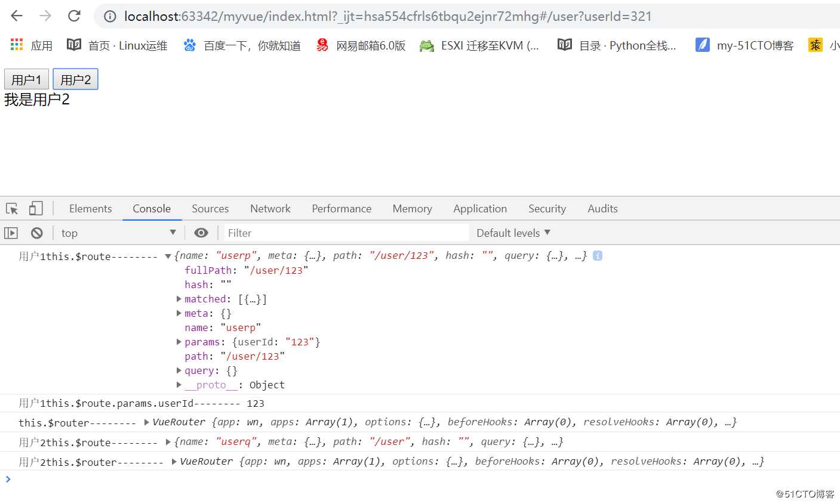This screenshot has height=504, width=840.
Task: Switch to the Elements tab
Action: [x=91, y=209]
